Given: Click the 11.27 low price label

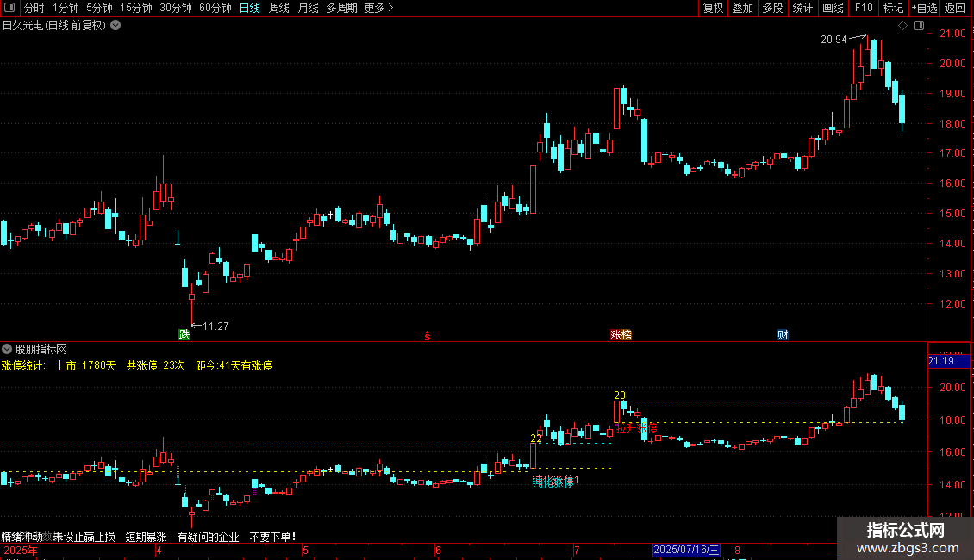Looking at the screenshot, I should (215, 326).
